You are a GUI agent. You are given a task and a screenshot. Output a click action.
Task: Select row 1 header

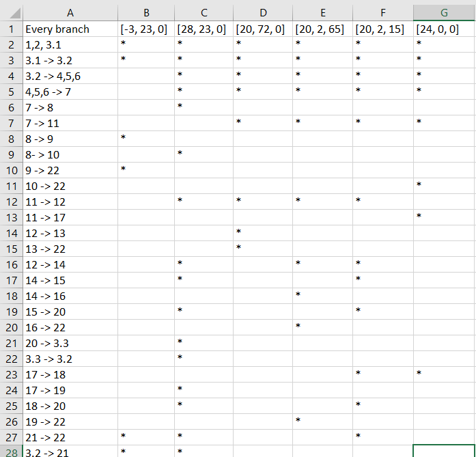pos(12,29)
